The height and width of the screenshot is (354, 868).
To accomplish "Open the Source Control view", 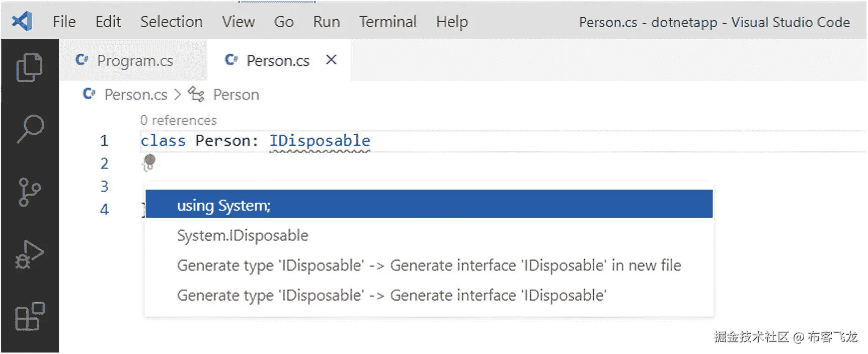I will click(x=30, y=192).
